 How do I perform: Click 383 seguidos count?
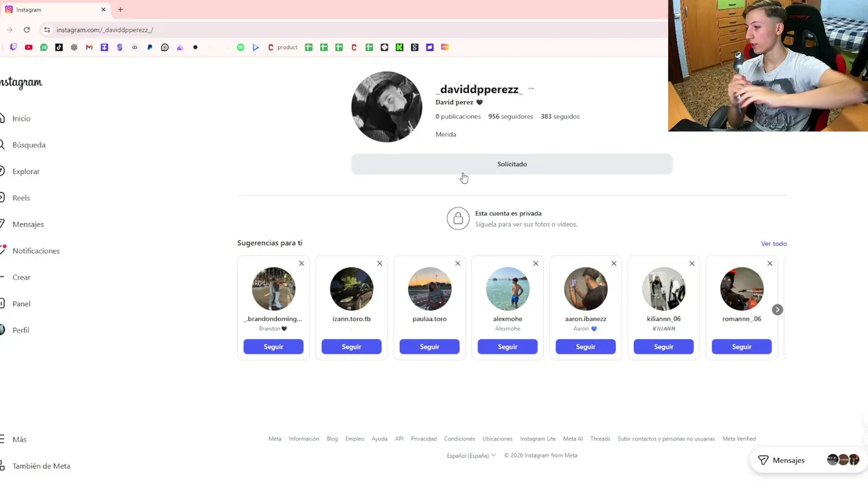560,117
